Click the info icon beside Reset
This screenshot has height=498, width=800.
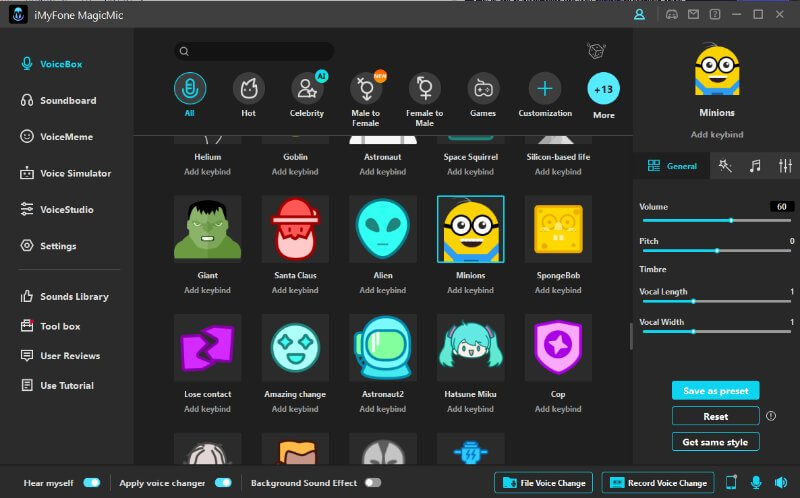[771, 416]
